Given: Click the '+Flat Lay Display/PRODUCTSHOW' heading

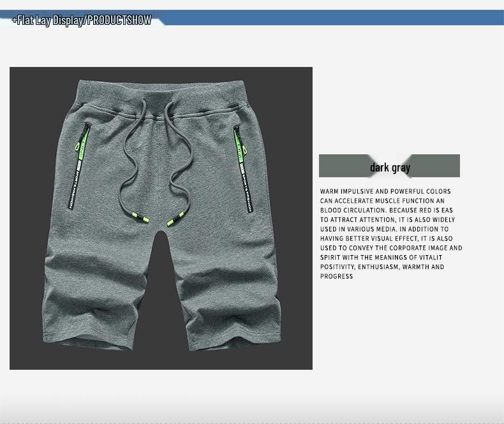Looking at the screenshot, I should [81, 20].
